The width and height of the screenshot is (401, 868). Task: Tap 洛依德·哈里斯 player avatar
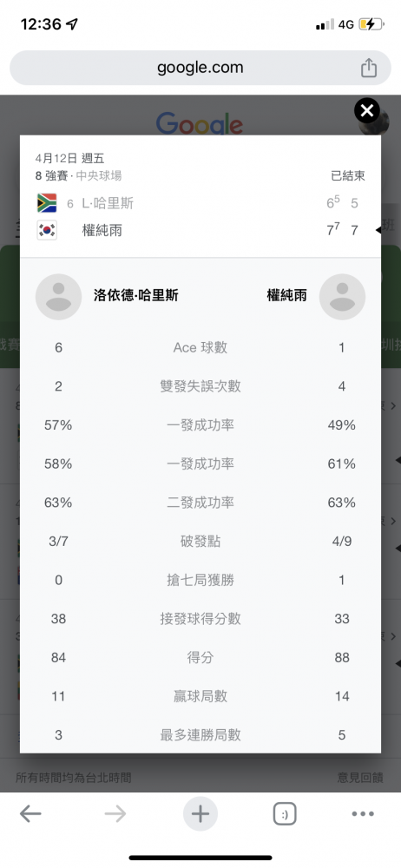click(x=59, y=296)
